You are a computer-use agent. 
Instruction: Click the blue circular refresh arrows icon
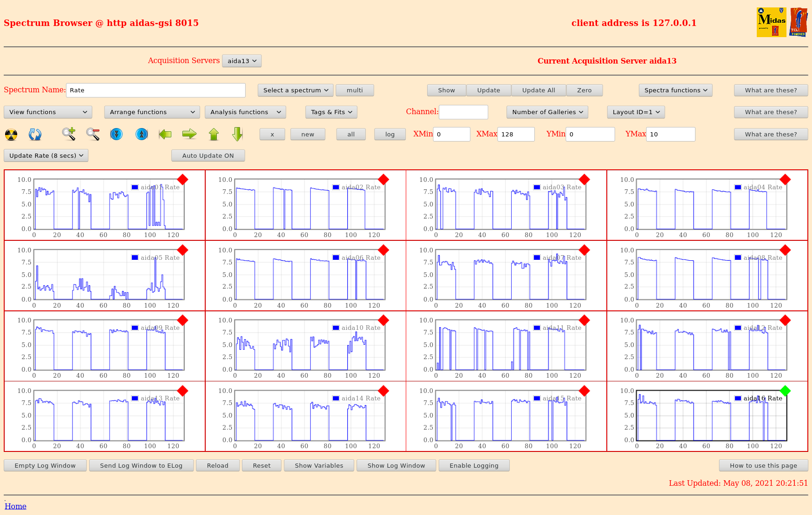tap(35, 135)
